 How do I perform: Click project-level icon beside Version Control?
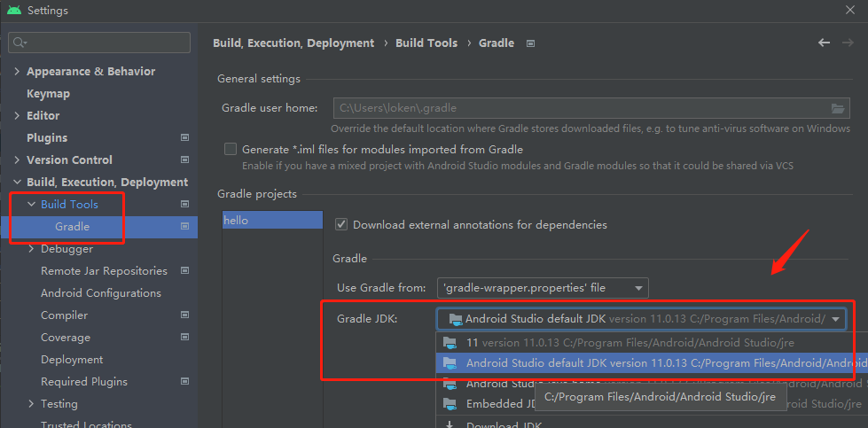click(x=184, y=160)
